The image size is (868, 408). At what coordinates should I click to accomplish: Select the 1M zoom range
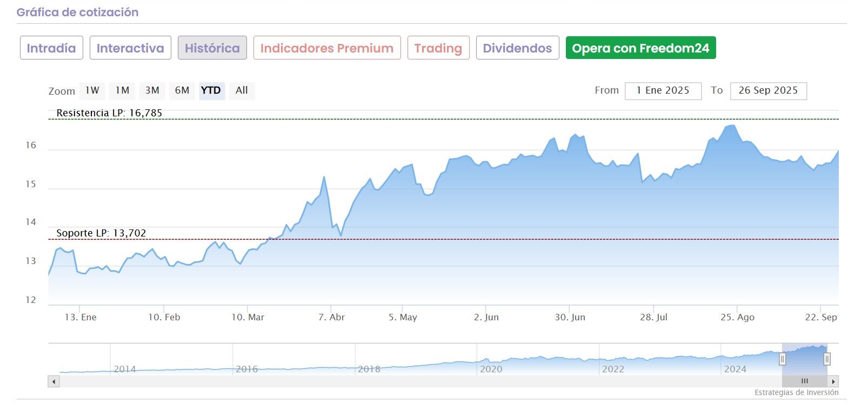point(122,90)
